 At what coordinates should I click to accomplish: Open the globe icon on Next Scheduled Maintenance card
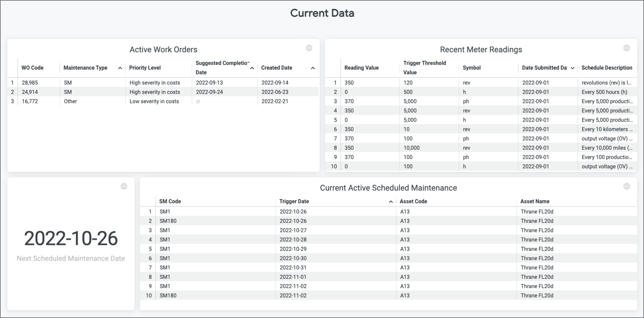pos(124,186)
